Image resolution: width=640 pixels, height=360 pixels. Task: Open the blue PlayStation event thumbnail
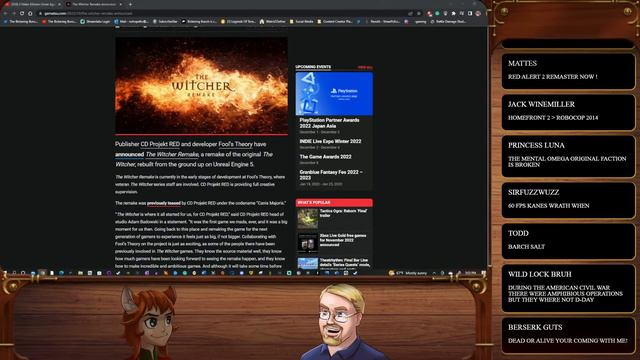pyautogui.click(x=334, y=93)
